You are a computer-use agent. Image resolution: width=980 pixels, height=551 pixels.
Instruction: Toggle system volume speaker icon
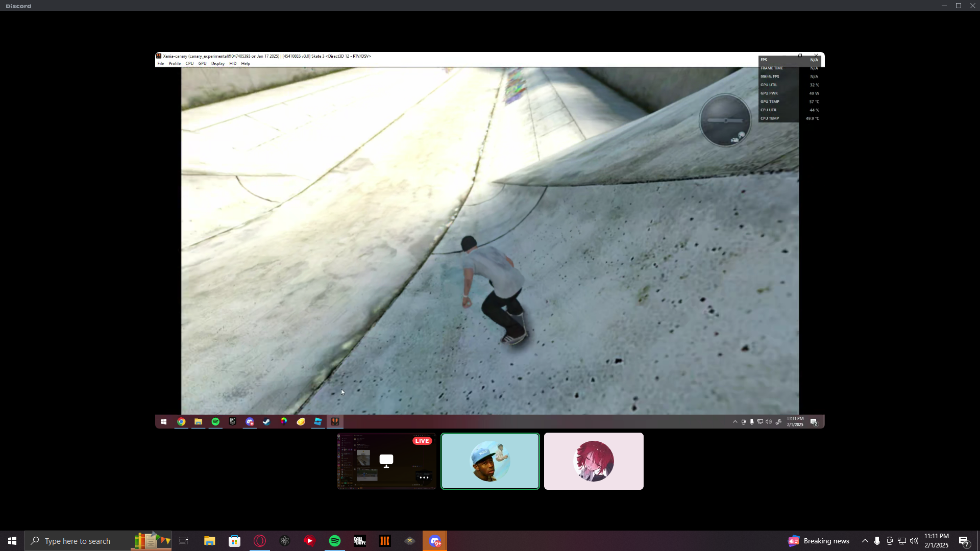pyautogui.click(x=914, y=541)
